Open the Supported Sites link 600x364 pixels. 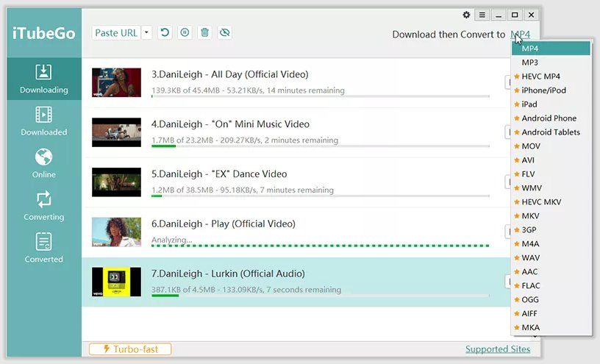tap(497, 349)
